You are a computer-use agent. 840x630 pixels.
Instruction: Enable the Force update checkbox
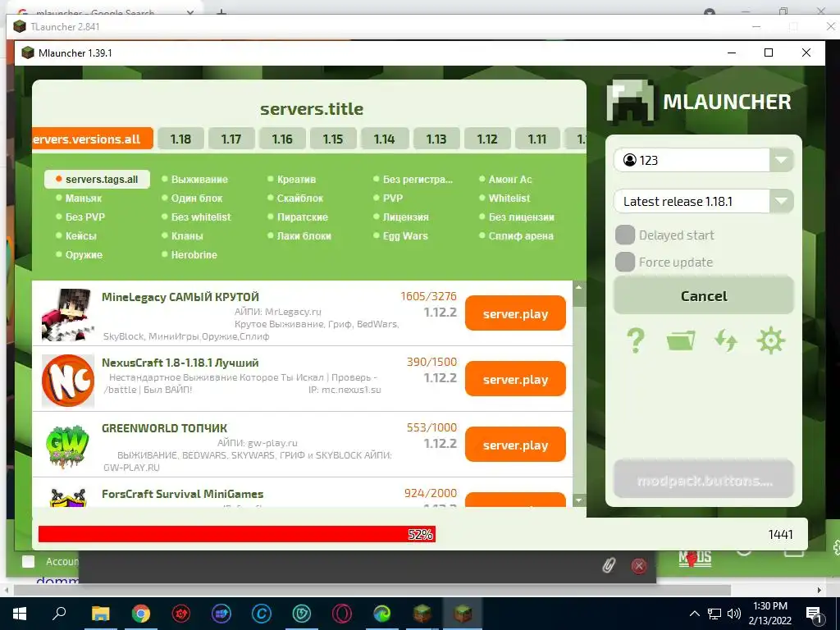pos(625,262)
